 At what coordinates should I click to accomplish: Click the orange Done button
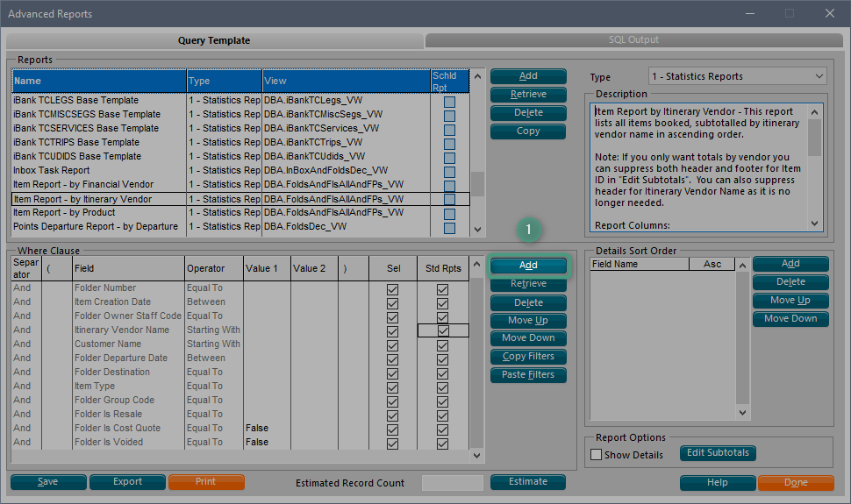[x=796, y=483]
